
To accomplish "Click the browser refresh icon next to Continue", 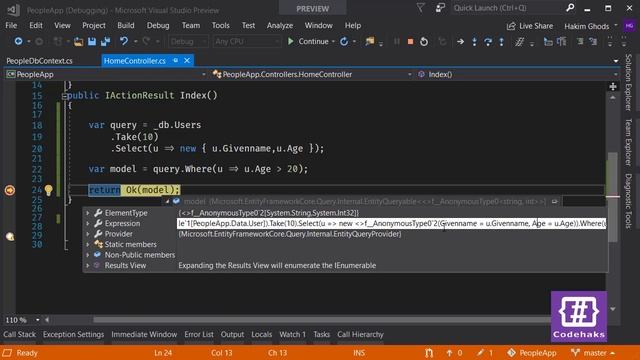I will coord(344,41).
